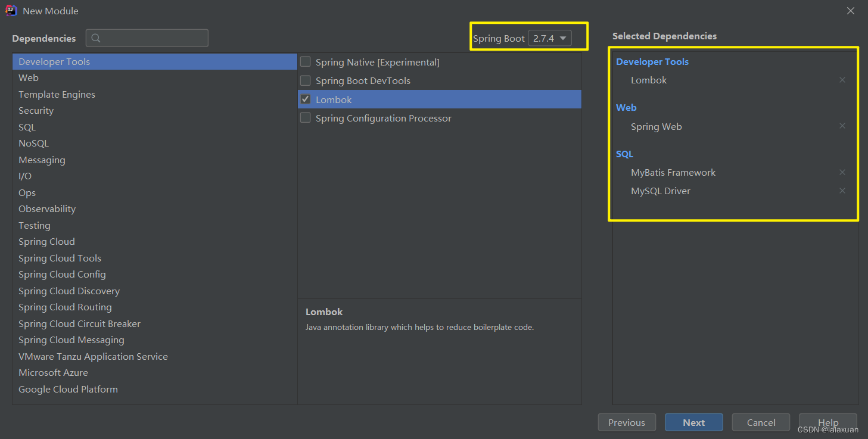Click the IntelliJ IDEA logo icon

pos(11,11)
